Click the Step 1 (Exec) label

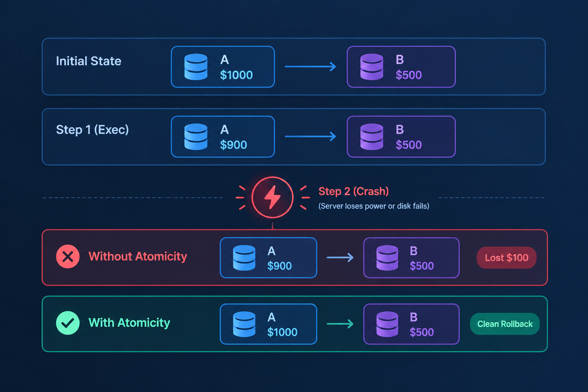[92, 130]
